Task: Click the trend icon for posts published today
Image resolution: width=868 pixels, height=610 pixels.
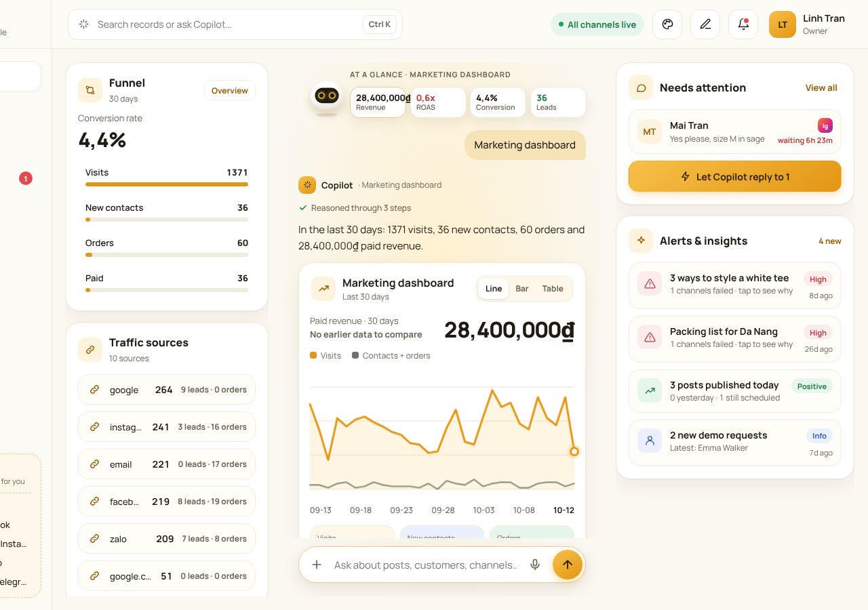Action: (x=650, y=390)
